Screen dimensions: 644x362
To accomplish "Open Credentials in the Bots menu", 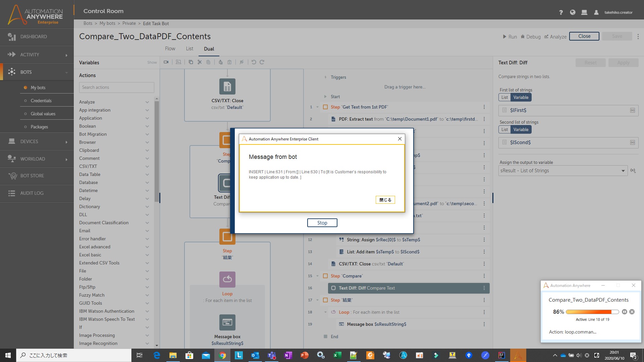I will pyautogui.click(x=41, y=101).
